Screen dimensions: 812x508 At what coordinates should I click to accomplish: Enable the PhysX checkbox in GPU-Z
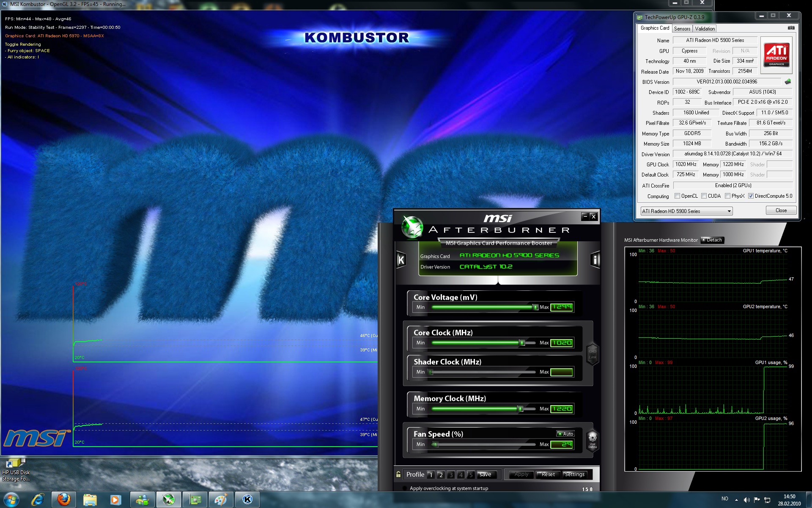[x=727, y=196]
